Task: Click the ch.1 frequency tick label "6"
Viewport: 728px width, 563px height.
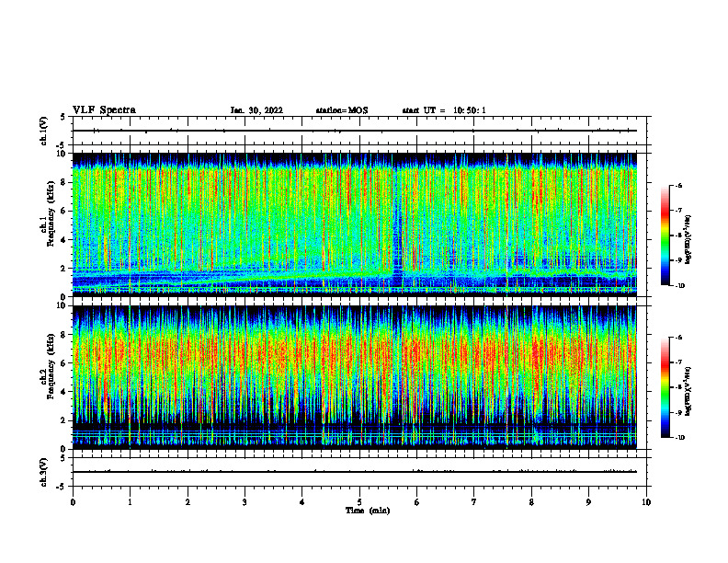Action: 63,211
